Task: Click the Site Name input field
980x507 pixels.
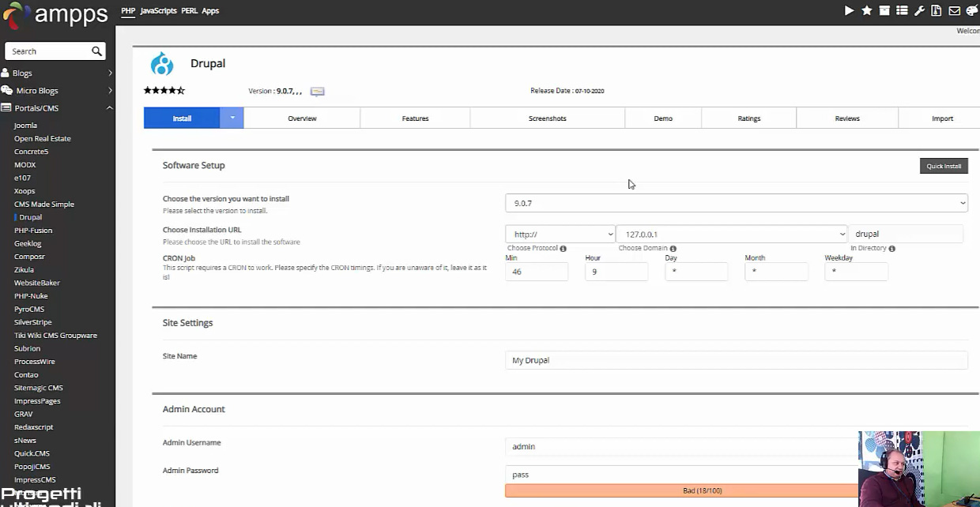Action: (x=735, y=360)
